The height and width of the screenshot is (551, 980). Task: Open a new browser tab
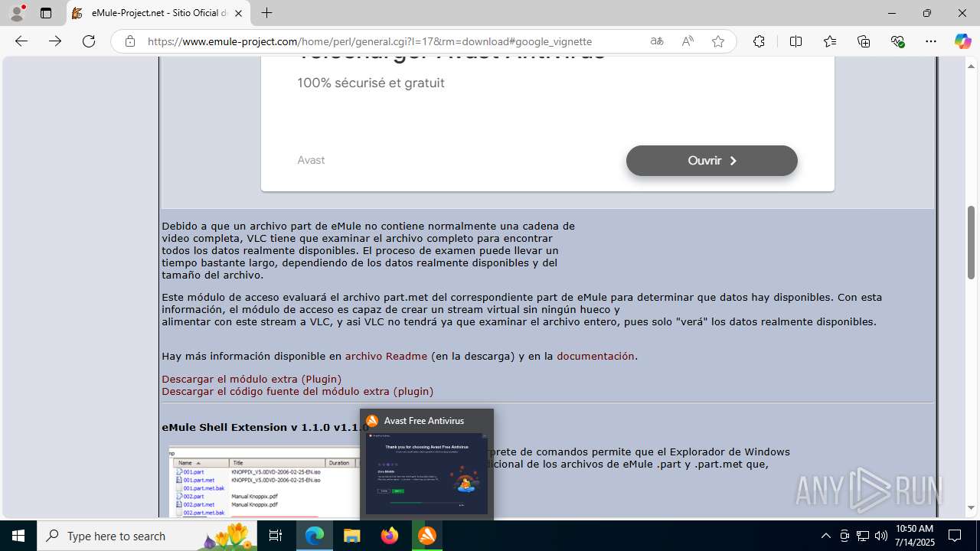(x=266, y=13)
